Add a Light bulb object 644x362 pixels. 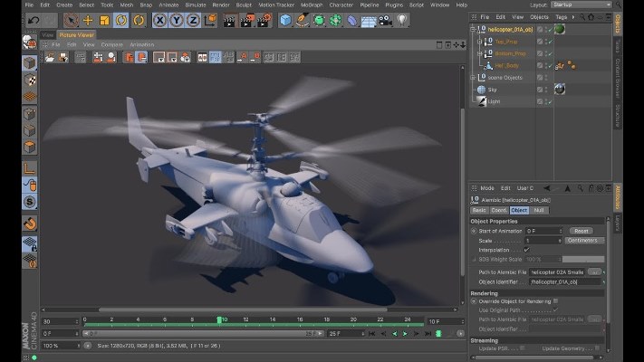pyautogui.click(x=402, y=20)
